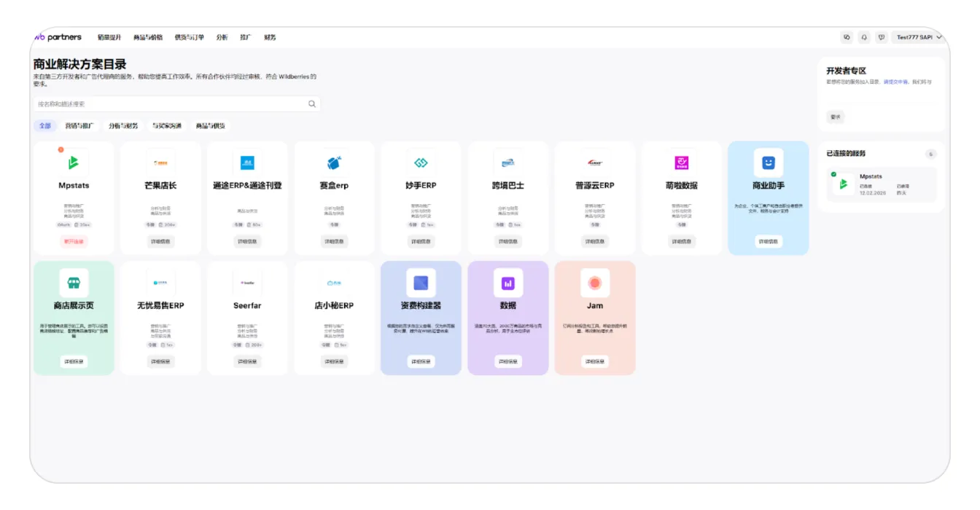This screenshot has height=510, width=980.
Task: Open 详细信息 for Jam
Action: click(595, 361)
